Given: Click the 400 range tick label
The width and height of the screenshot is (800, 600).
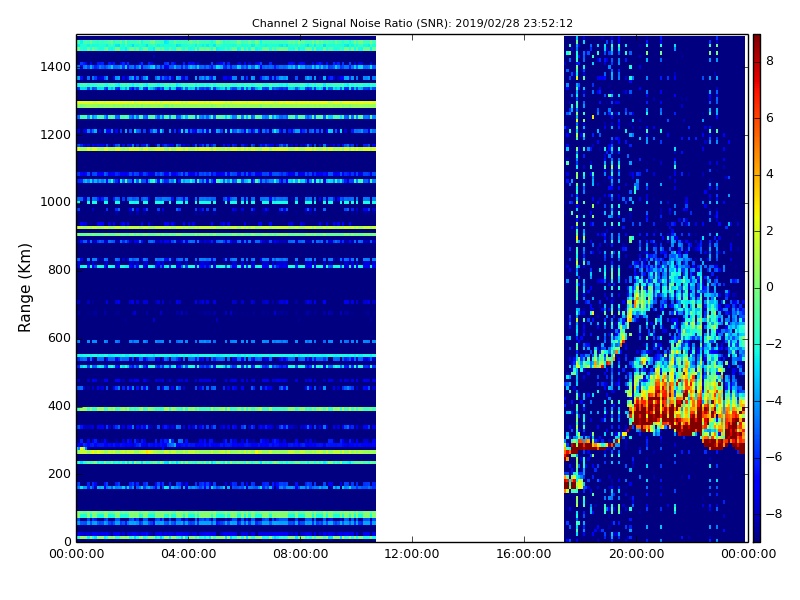Looking at the screenshot, I should pos(59,406).
